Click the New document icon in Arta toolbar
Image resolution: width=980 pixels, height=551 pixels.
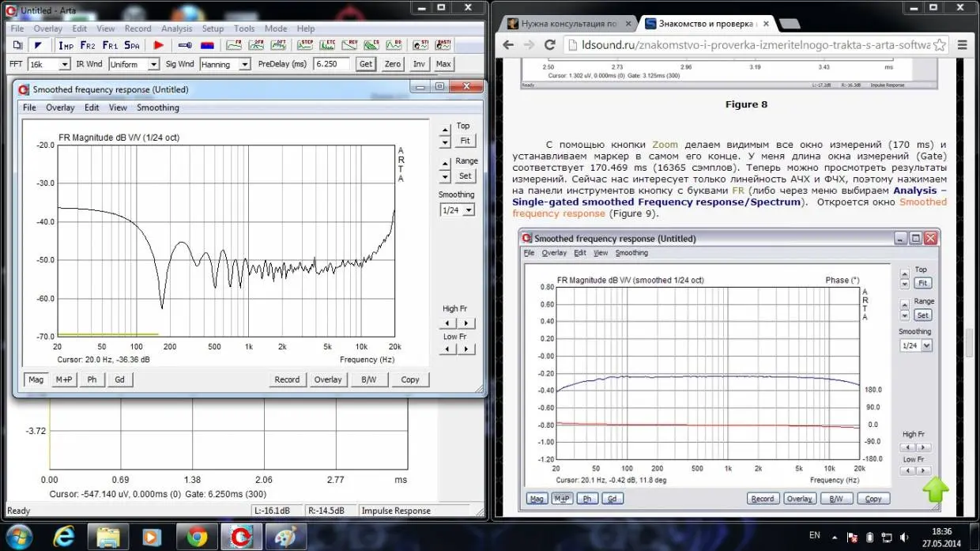[17, 46]
